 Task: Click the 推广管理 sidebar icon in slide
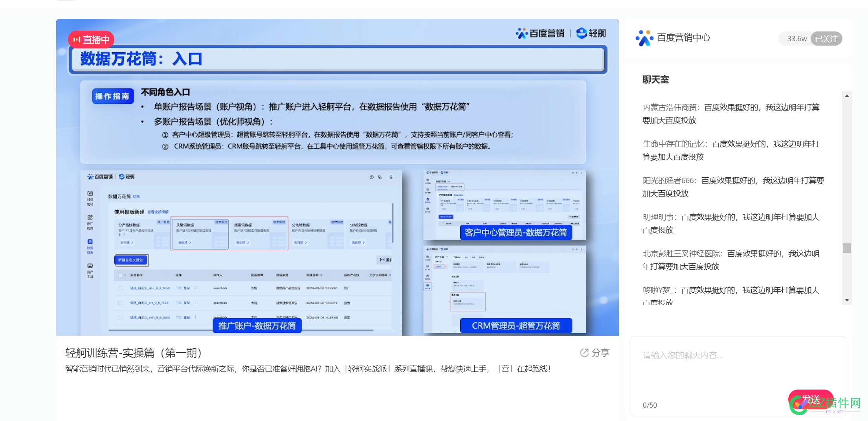point(90,222)
